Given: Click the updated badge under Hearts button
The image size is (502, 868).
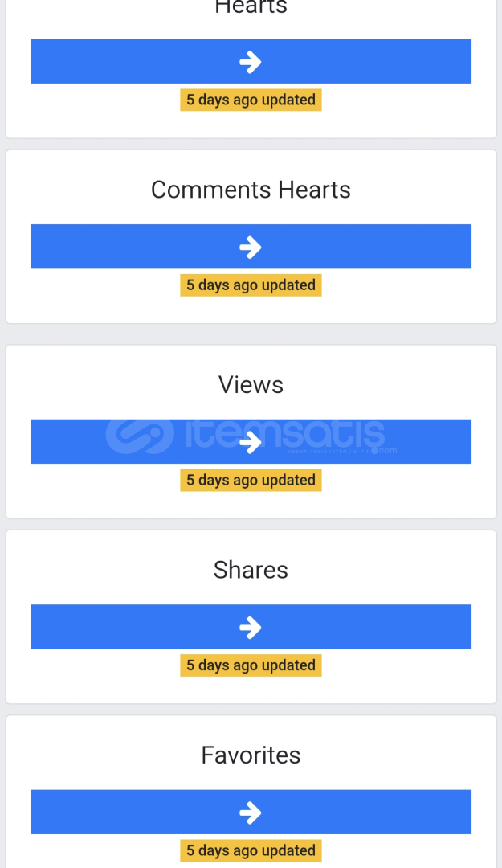Looking at the screenshot, I should 251,100.
